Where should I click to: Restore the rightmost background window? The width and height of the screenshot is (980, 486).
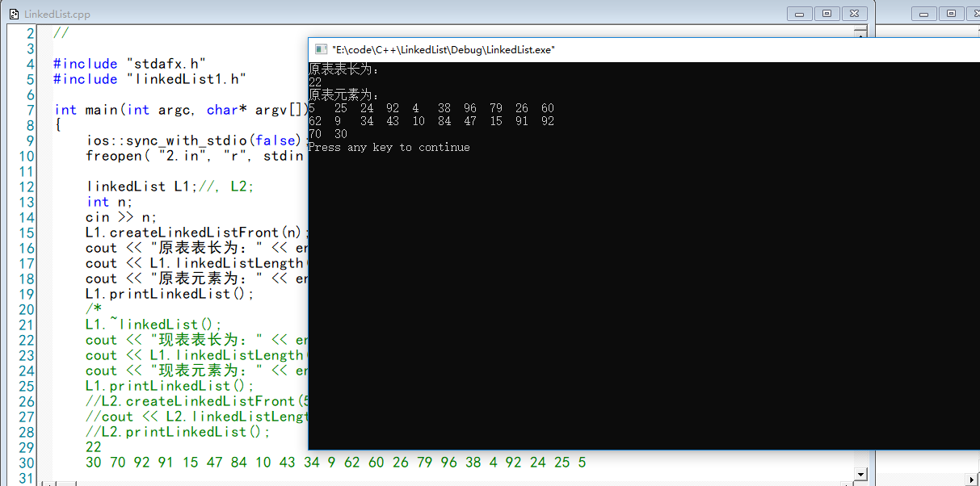952,14
